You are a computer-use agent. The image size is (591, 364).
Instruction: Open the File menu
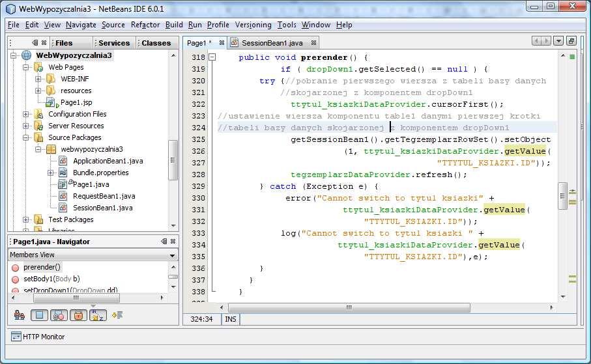click(x=14, y=25)
